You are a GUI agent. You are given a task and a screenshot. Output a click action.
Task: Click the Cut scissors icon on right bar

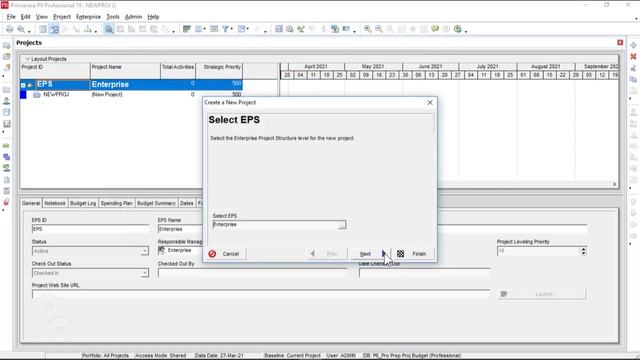click(633, 68)
